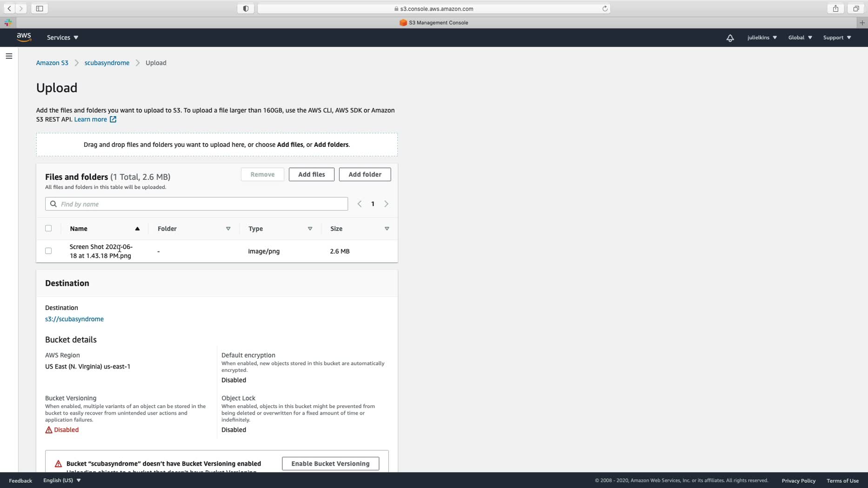Navigate to scubasyndrome bucket breadcrumb
This screenshot has width=868, height=488.
[x=107, y=63]
